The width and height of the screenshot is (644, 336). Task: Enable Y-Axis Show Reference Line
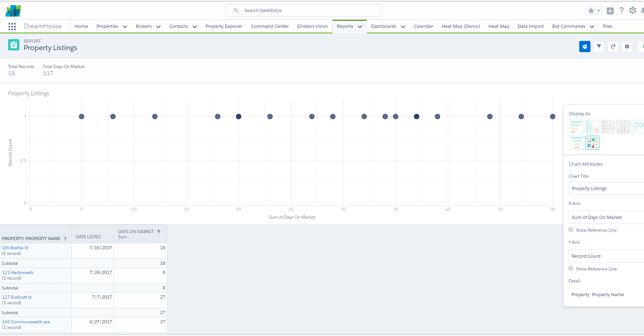(571, 268)
